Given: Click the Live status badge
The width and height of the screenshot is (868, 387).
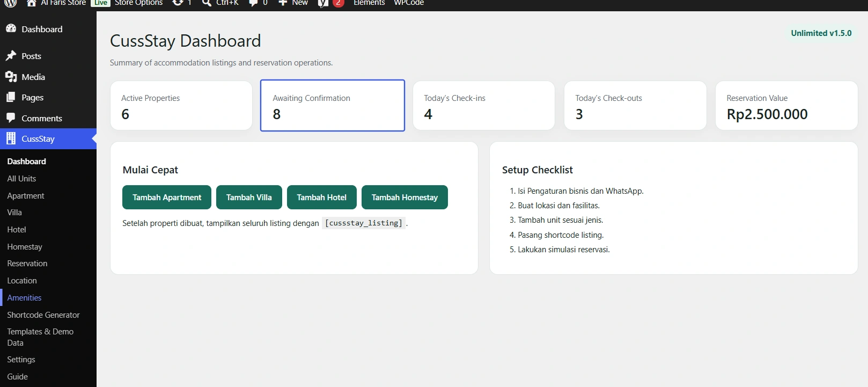Looking at the screenshot, I should tap(101, 3).
